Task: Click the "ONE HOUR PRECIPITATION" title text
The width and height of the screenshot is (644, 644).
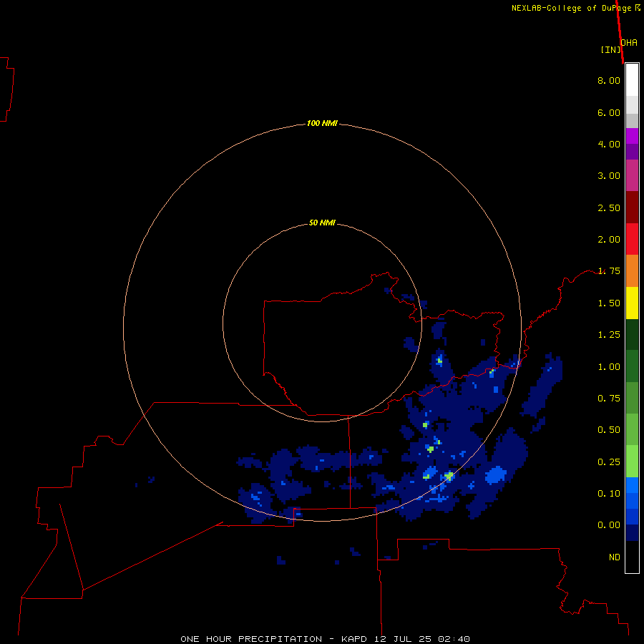Action: (251, 639)
